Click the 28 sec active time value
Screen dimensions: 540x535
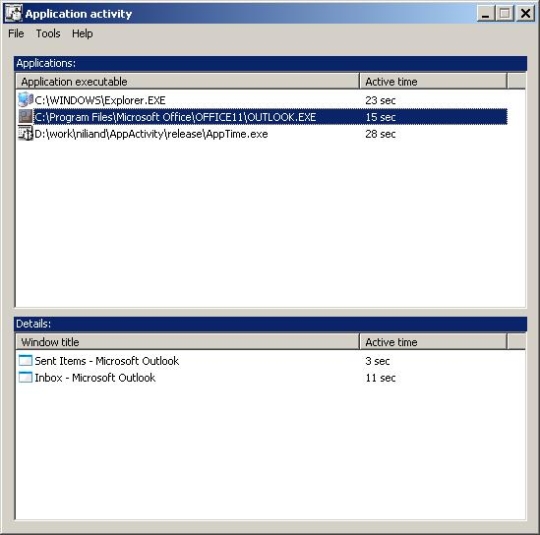380,134
